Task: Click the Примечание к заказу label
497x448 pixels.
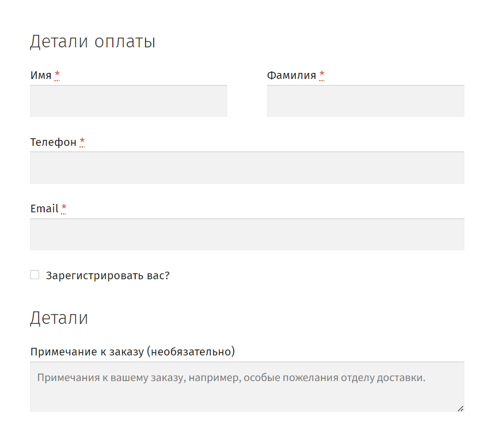Action: [132, 352]
